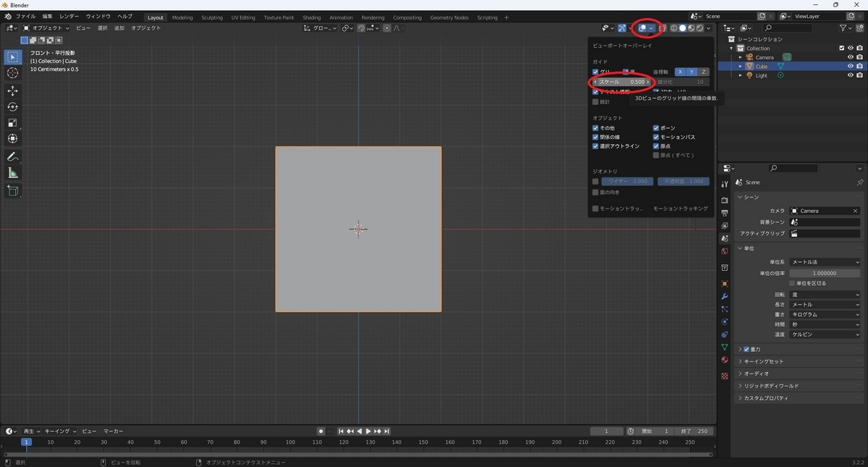Enable the 面の向き checkbox
Image resolution: width=868 pixels, height=467 pixels.
point(595,193)
